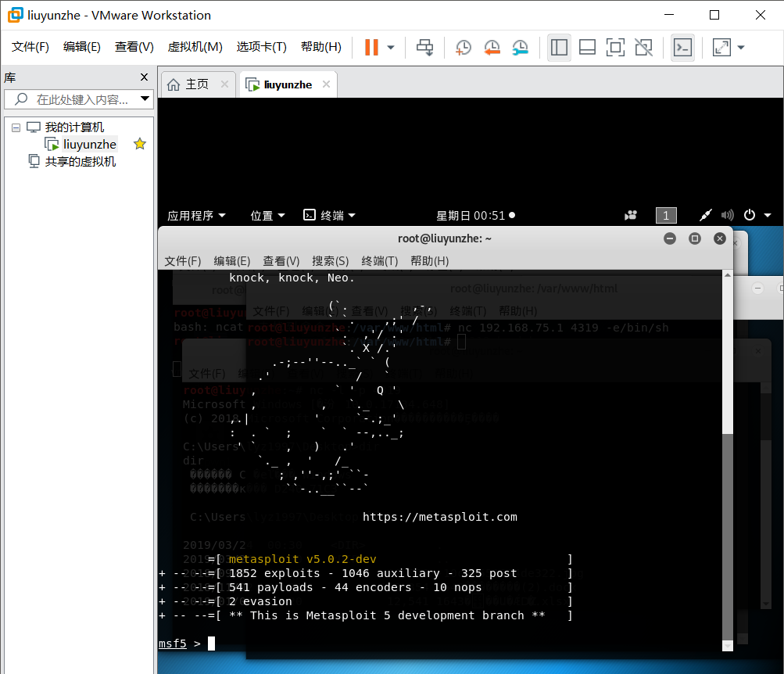Image resolution: width=784 pixels, height=674 pixels.
Task: Click root@liuyunzhe: ~ terminal title bar
Action: [445, 238]
